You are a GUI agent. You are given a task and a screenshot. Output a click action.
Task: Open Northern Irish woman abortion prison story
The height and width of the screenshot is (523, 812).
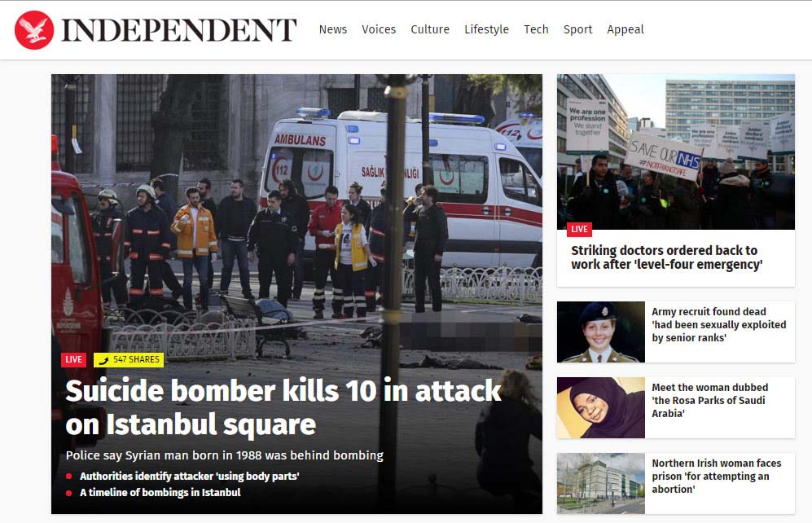(x=716, y=476)
